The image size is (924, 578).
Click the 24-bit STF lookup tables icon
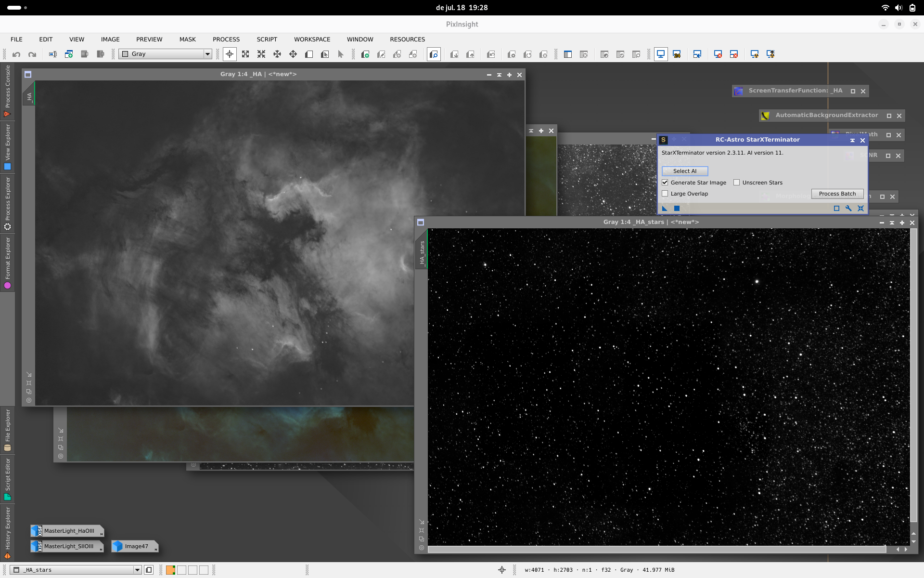(677, 54)
